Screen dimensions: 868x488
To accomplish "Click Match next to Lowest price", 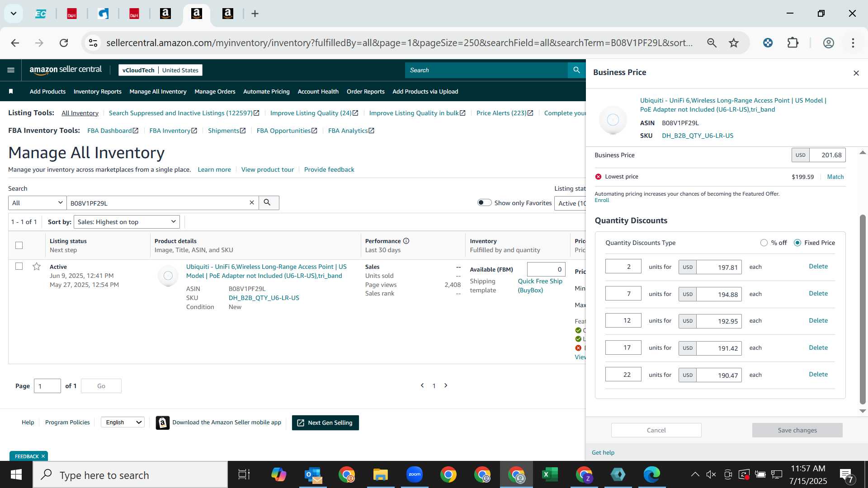I will [x=835, y=177].
